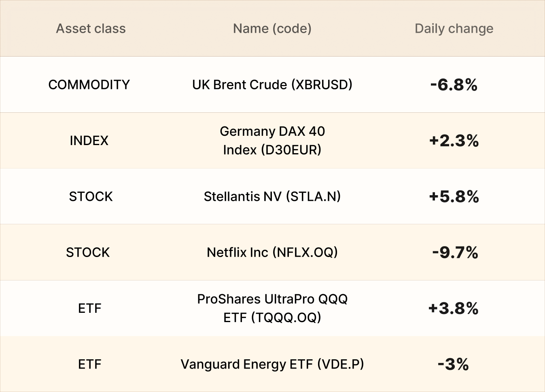The image size is (545, 392).
Task: Click Brent Crude's -6.8% daily change
Action: [x=454, y=85]
